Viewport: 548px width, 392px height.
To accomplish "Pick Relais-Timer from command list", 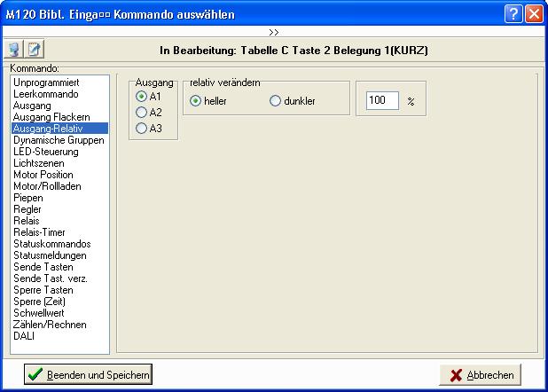I will (x=41, y=232).
